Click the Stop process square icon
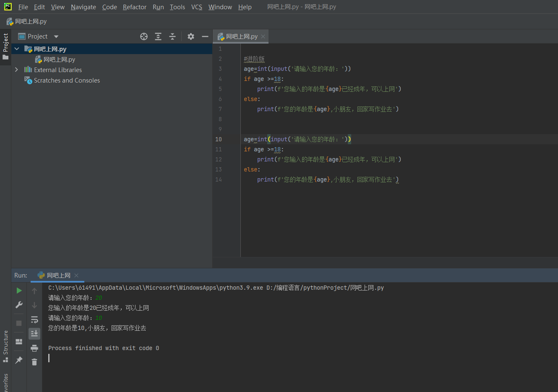The image size is (558, 392). click(19, 323)
